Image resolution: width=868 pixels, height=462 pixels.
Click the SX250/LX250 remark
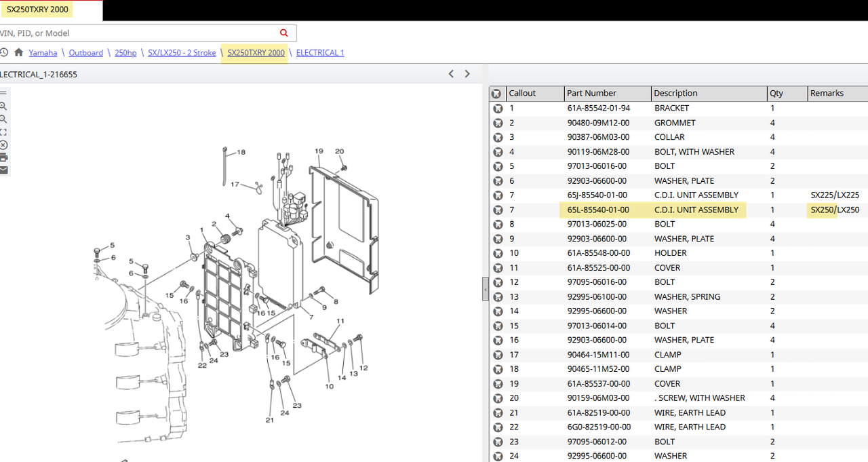coord(835,210)
